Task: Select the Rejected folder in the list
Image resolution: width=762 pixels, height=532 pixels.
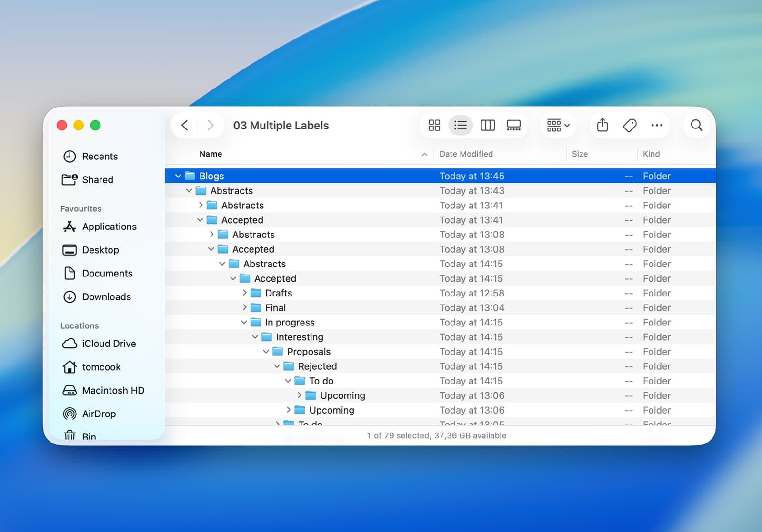Action: click(317, 366)
